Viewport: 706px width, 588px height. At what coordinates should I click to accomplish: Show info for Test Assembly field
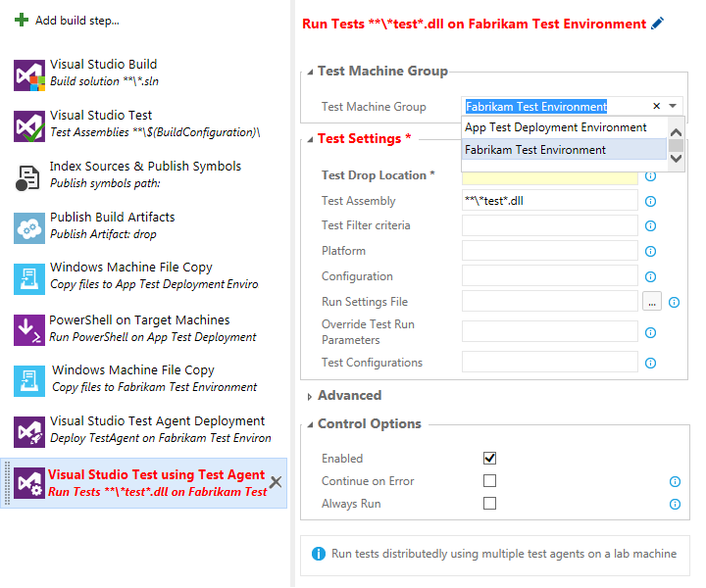651,201
